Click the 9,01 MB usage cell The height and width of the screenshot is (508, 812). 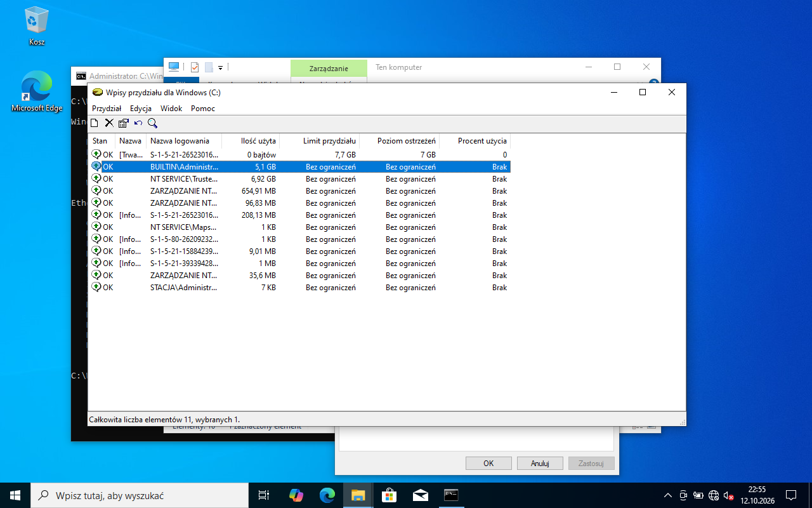coord(261,251)
